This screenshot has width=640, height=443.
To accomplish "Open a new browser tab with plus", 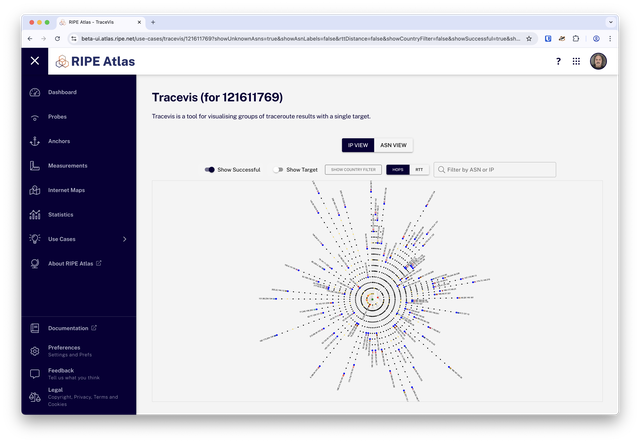I will pos(153,22).
